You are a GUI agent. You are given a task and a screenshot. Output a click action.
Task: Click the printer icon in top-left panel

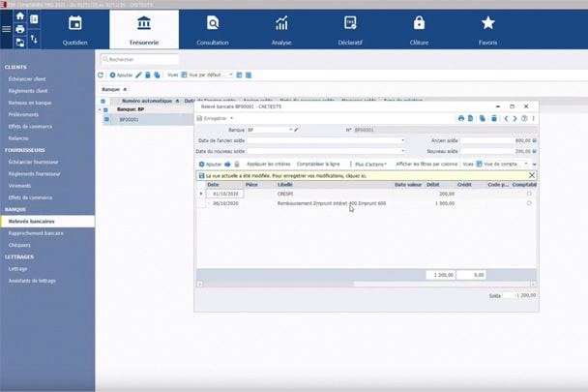tap(20, 29)
